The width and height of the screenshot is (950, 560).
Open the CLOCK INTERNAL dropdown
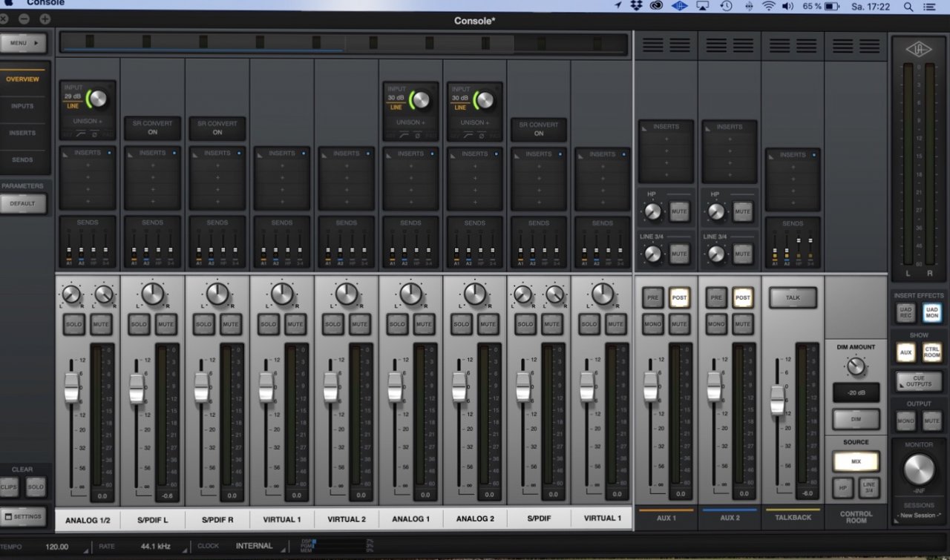[x=254, y=546]
